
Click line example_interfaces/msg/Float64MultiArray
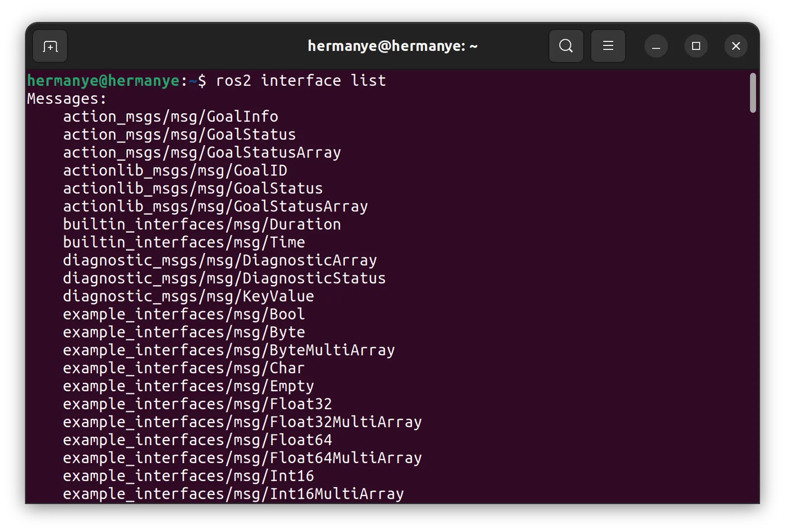[242, 457]
